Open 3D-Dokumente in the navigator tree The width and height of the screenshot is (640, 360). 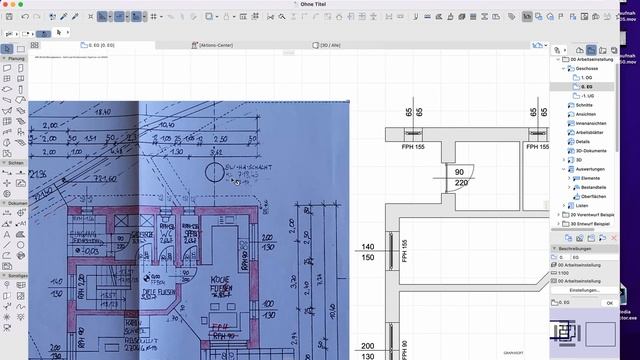pyautogui.click(x=591, y=151)
